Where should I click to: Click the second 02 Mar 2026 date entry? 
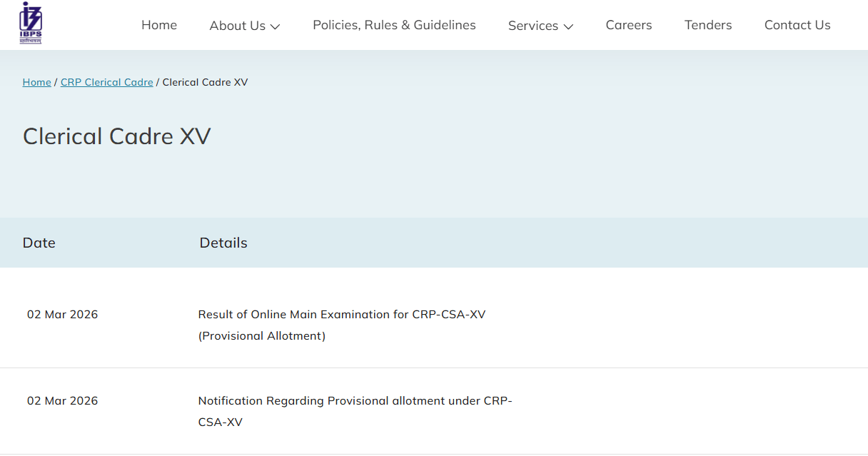pos(62,400)
